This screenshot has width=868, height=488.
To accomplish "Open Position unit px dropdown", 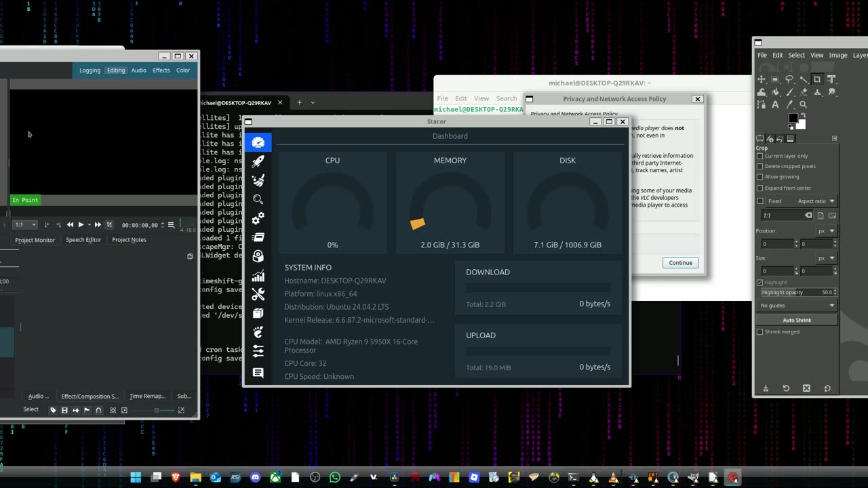I will (x=826, y=230).
